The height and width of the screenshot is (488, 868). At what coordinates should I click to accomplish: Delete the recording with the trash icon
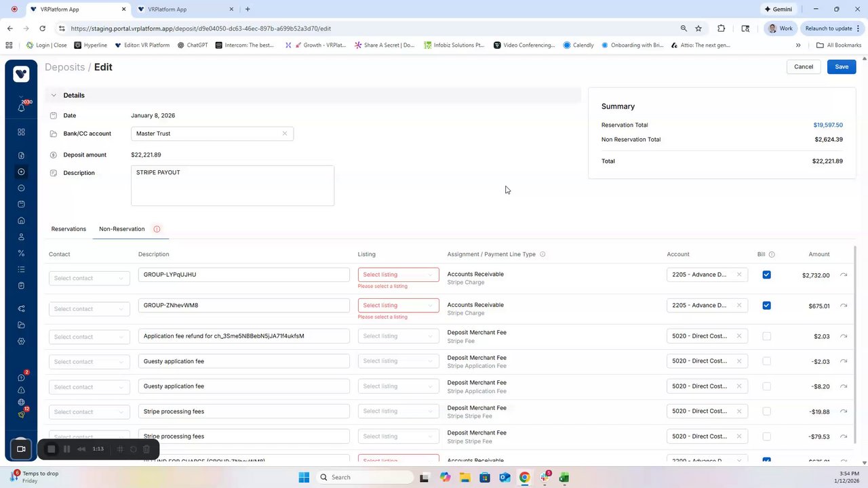coord(146,449)
